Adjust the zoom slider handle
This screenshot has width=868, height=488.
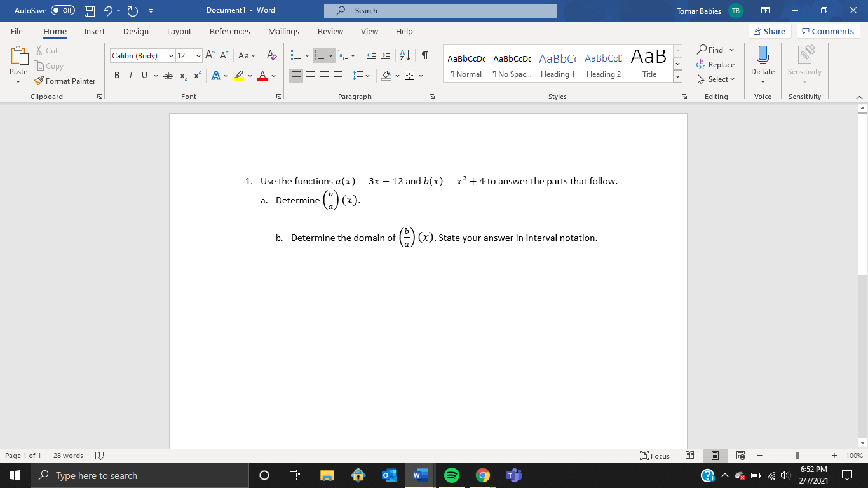[x=798, y=456]
